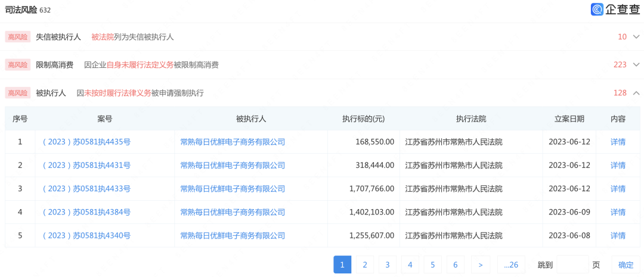Go to page 6 of results
This screenshot has height=277, width=644.
(455, 265)
